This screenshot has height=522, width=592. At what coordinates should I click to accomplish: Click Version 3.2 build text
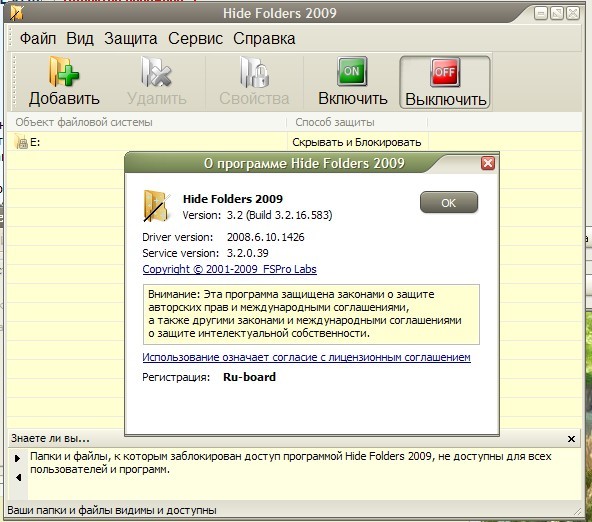click(257, 215)
